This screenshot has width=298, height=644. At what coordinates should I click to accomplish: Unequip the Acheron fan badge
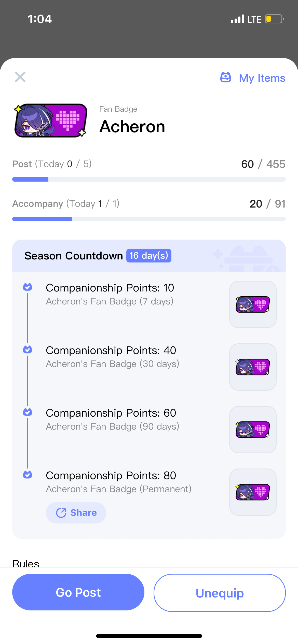219,593
